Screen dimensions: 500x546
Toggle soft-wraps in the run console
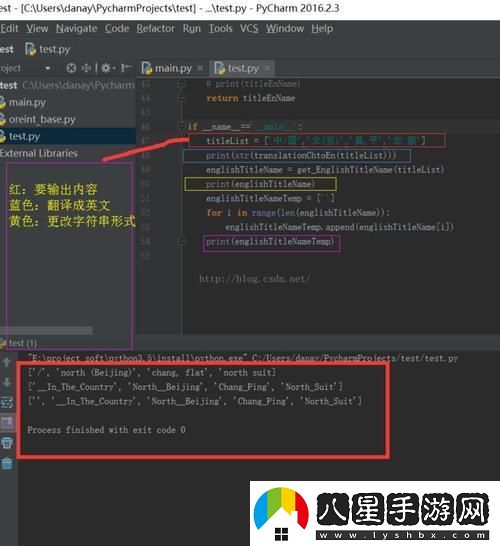[6, 403]
